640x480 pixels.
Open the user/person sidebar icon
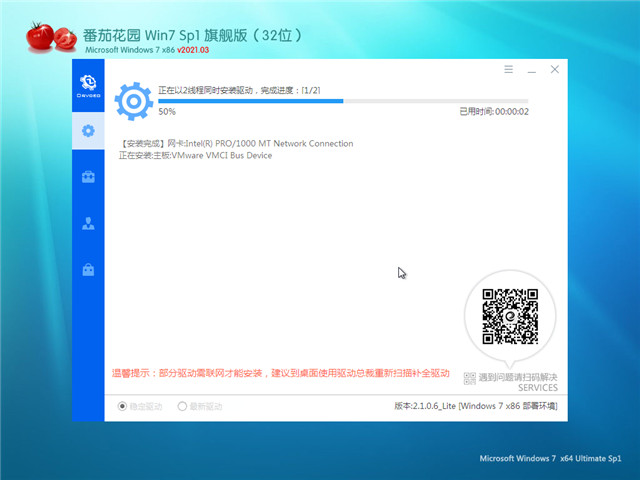pyautogui.click(x=88, y=223)
